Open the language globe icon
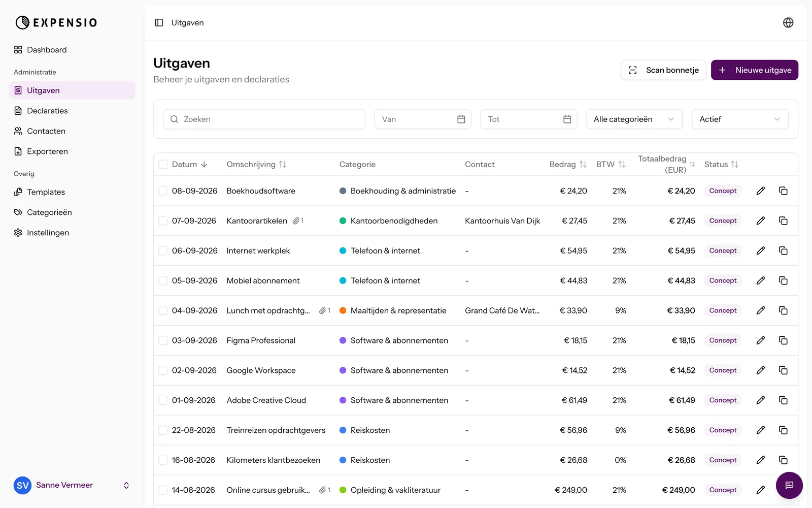The height and width of the screenshot is (508, 812). click(788, 22)
